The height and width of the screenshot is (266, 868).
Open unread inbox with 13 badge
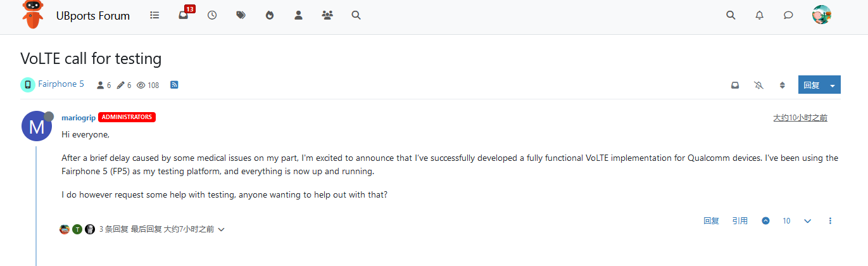(x=184, y=15)
